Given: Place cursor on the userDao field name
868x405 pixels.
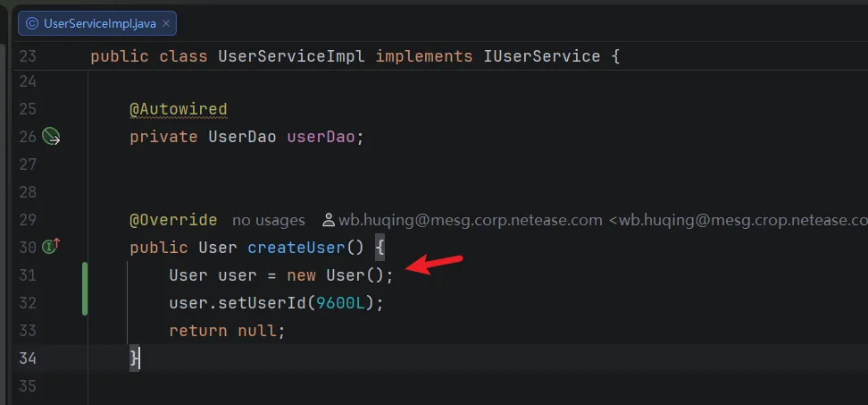Looking at the screenshot, I should tap(321, 137).
